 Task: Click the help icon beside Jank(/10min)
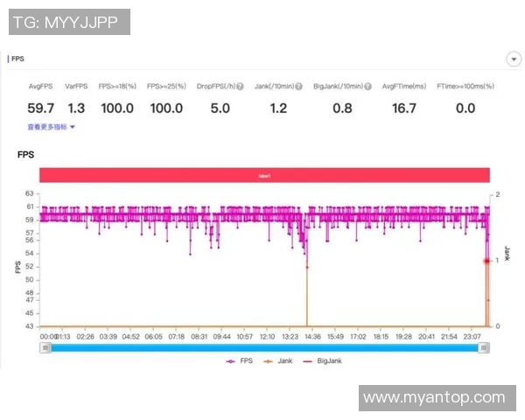[299, 87]
